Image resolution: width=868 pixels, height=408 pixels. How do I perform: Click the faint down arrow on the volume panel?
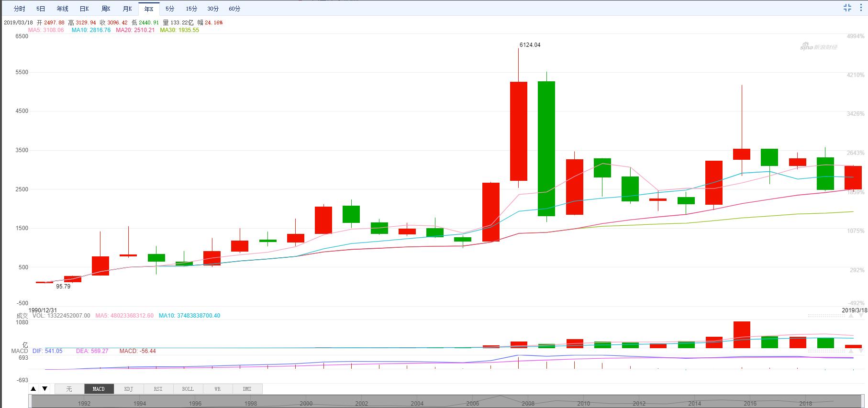click(861, 316)
